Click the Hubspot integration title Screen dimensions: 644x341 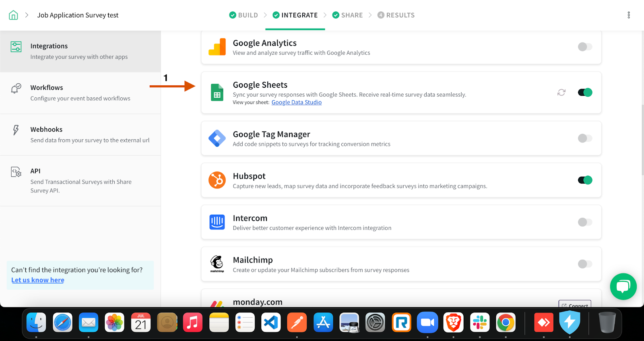click(x=249, y=176)
